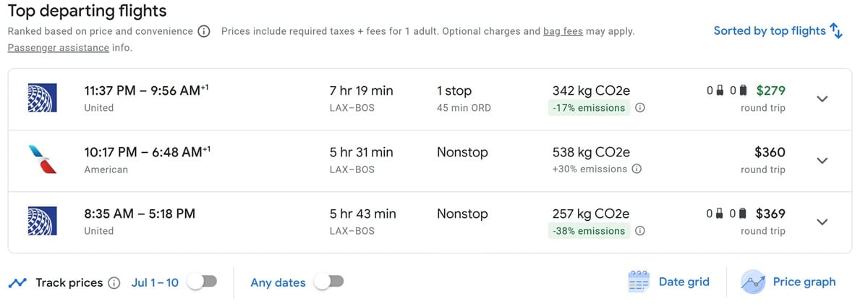Click the info icon beside -38% emissions

(639, 231)
